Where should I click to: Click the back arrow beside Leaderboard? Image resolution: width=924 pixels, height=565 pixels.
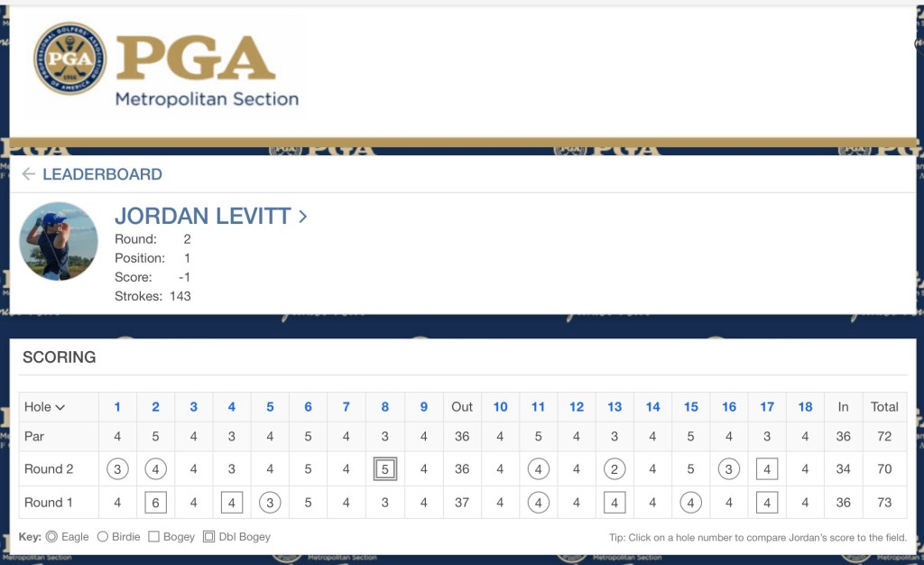point(29,174)
